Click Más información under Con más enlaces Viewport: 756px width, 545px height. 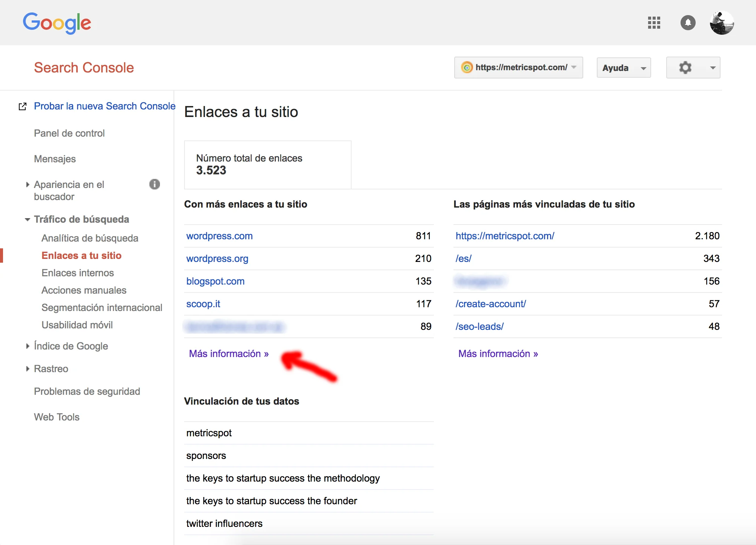click(x=229, y=354)
